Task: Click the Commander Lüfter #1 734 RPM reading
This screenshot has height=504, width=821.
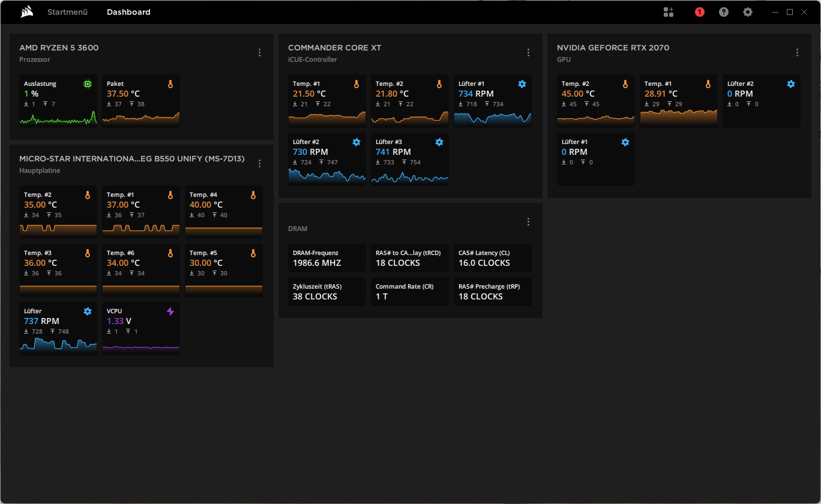Action: tap(476, 94)
